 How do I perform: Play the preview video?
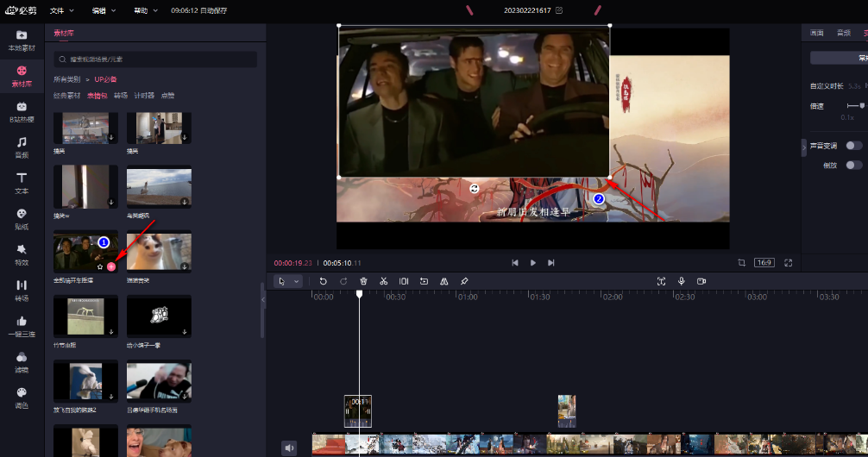[x=533, y=263]
